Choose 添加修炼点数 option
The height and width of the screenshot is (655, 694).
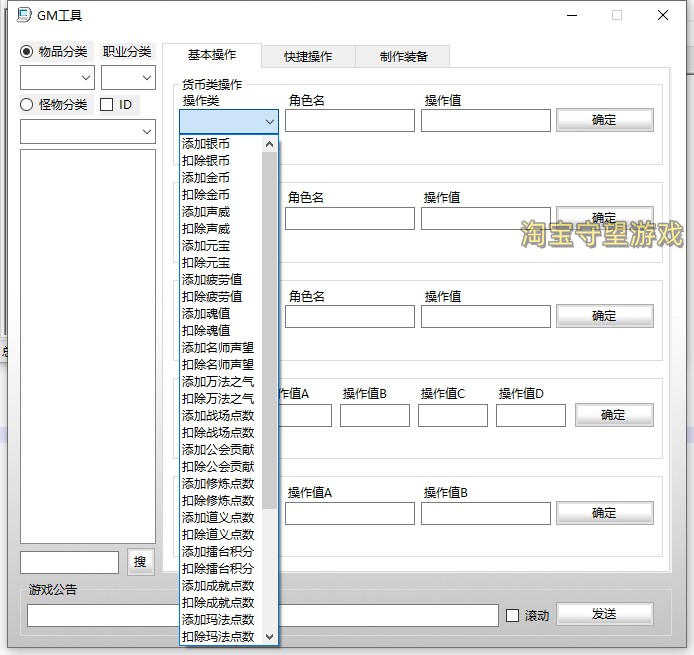[x=221, y=484]
